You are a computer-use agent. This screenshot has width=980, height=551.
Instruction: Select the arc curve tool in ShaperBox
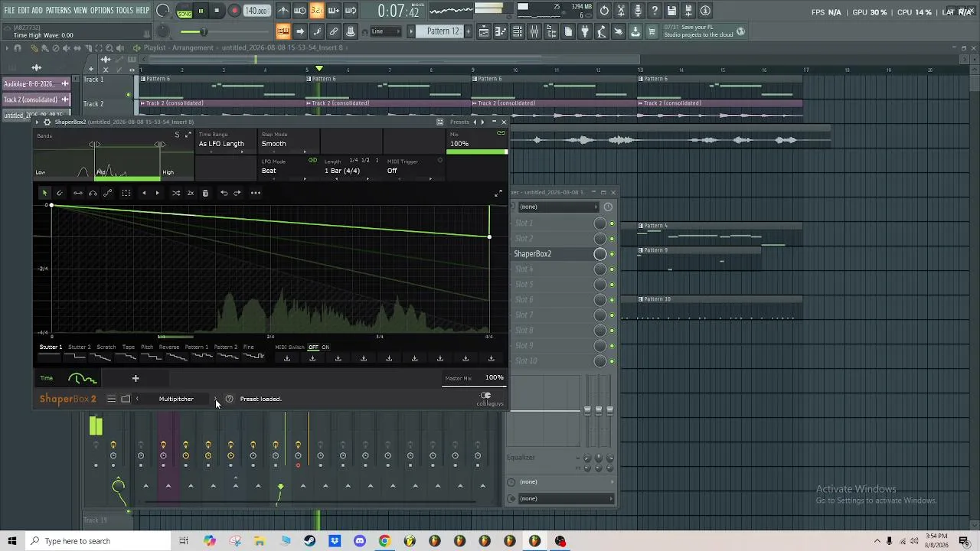click(93, 193)
